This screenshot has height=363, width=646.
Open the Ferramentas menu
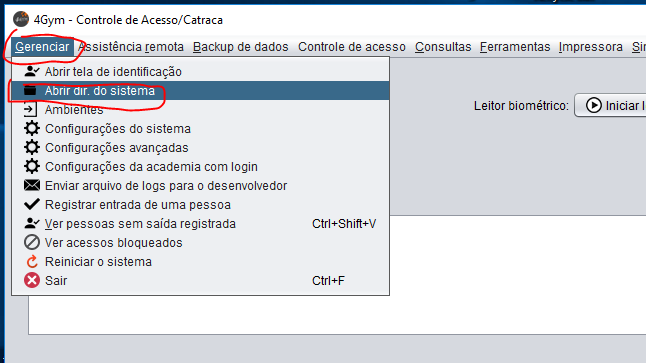515,47
